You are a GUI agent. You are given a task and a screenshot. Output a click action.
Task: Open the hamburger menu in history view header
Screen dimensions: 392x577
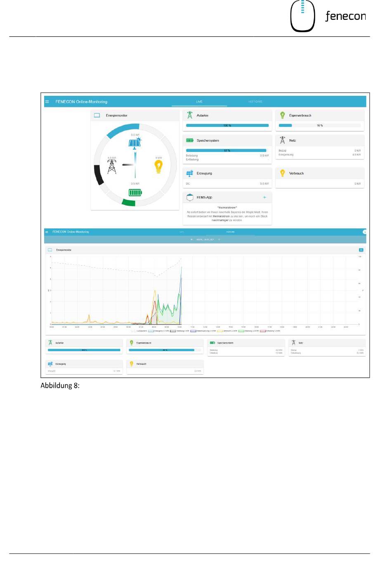(47, 232)
